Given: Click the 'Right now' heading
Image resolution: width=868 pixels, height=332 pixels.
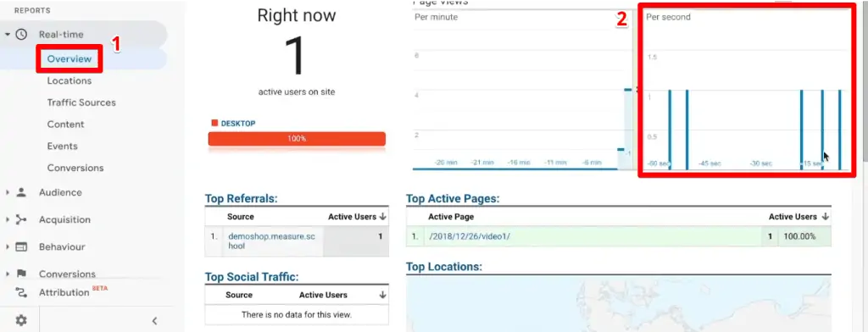Looking at the screenshot, I should [x=297, y=15].
